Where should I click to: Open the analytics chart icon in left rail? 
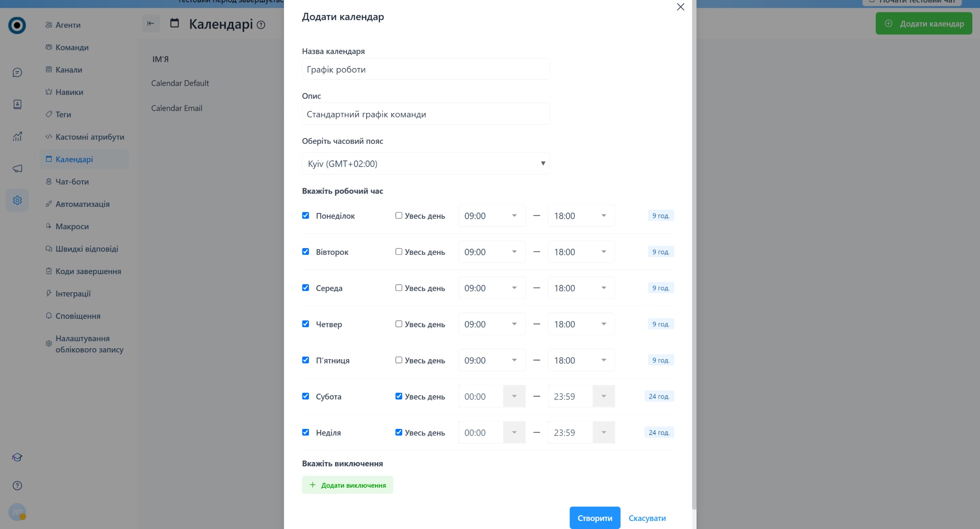pyautogui.click(x=17, y=137)
